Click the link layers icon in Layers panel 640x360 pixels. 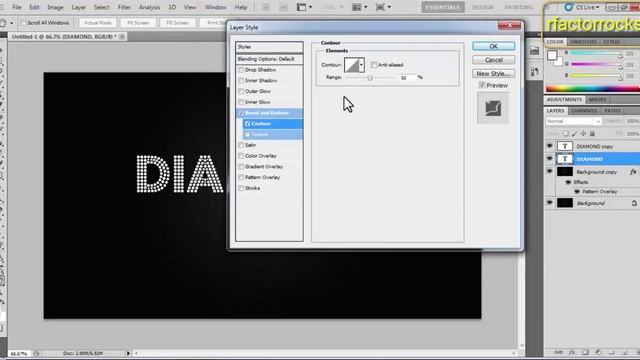click(559, 352)
